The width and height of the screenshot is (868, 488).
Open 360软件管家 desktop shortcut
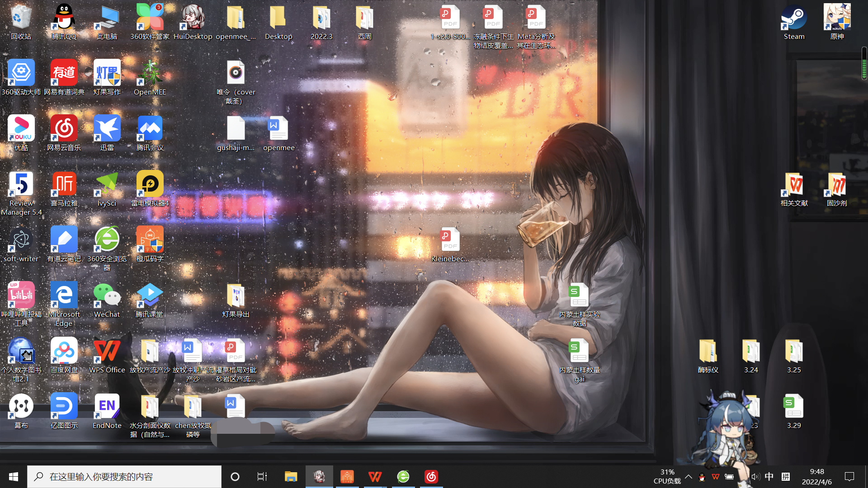pos(150,22)
